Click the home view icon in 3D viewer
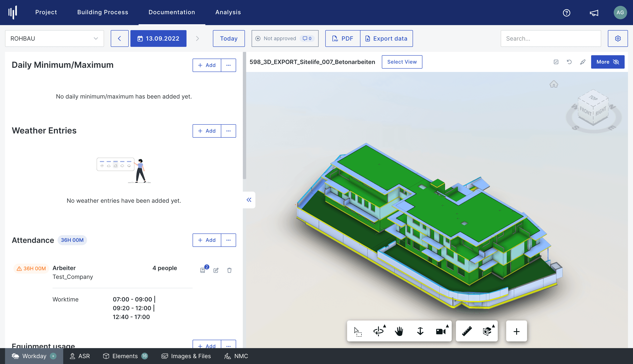This screenshot has width=633, height=364. pos(554,84)
